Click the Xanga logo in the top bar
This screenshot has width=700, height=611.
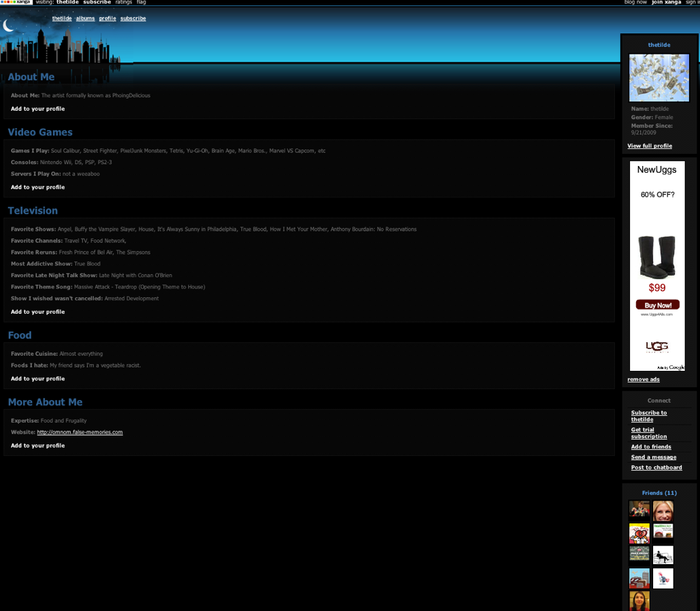tap(16, 2)
